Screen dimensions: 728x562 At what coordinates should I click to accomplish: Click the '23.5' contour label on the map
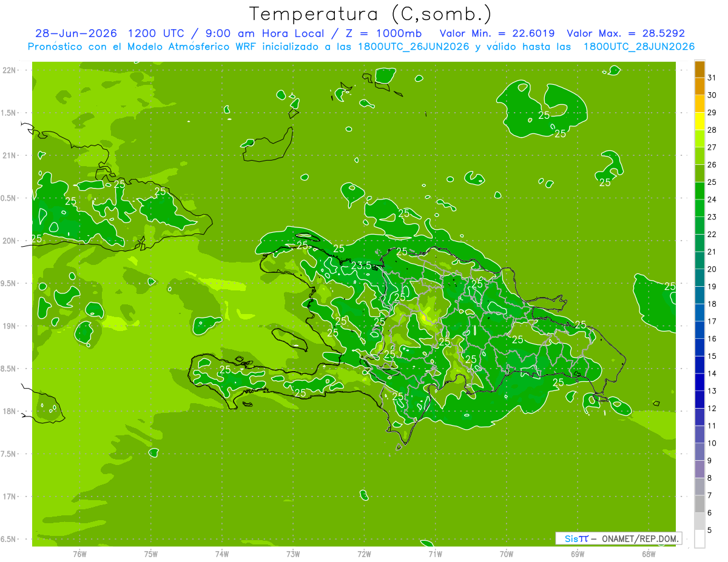[x=361, y=265]
